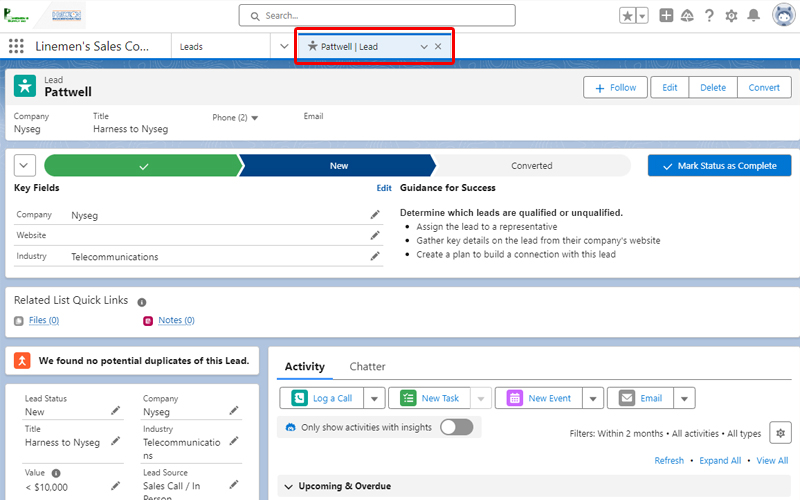This screenshot has height=500, width=800.
Task: Click New Event
Action: click(x=539, y=398)
